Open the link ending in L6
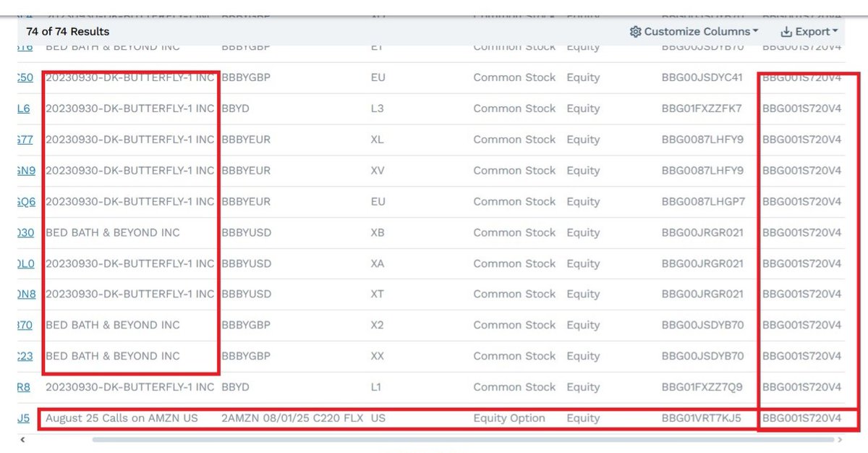868x453 pixels. [x=24, y=109]
